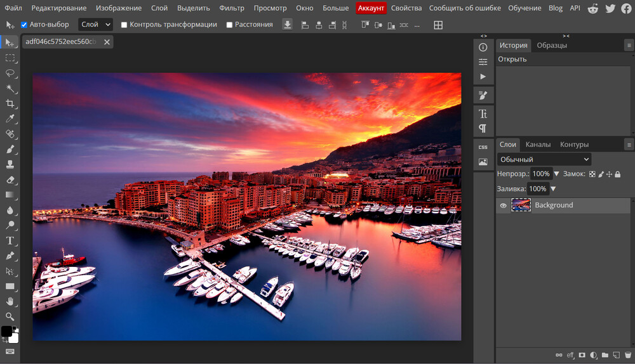Select the Lasso tool
The width and height of the screenshot is (635, 364).
click(10, 73)
